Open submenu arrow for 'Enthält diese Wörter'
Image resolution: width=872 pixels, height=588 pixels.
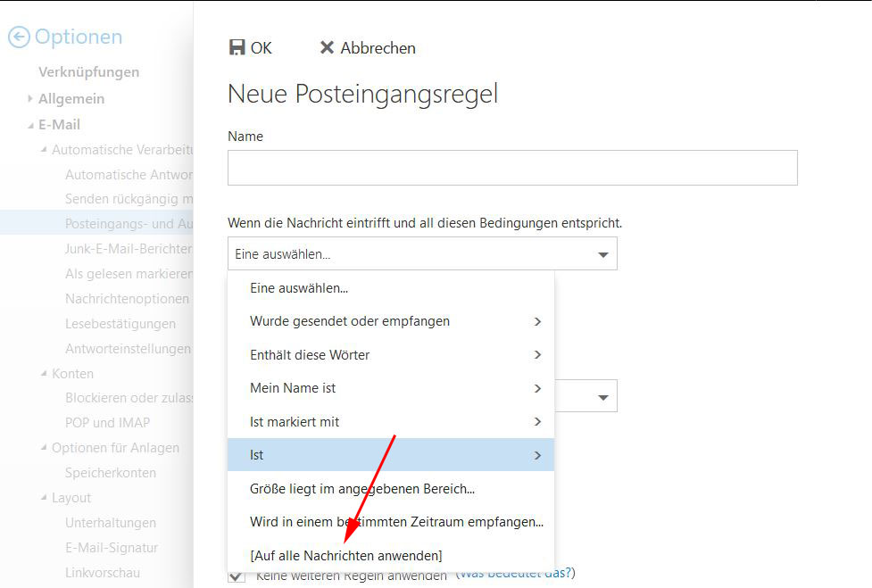(537, 355)
